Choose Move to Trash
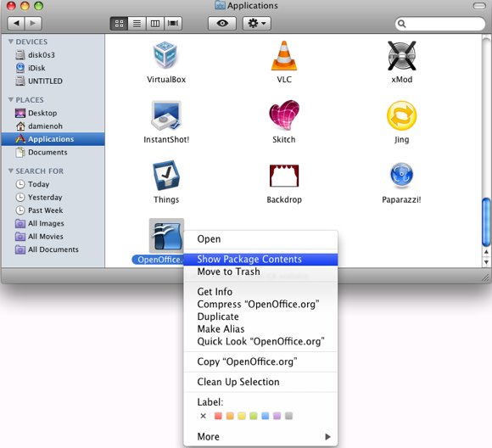 coord(260,272)
